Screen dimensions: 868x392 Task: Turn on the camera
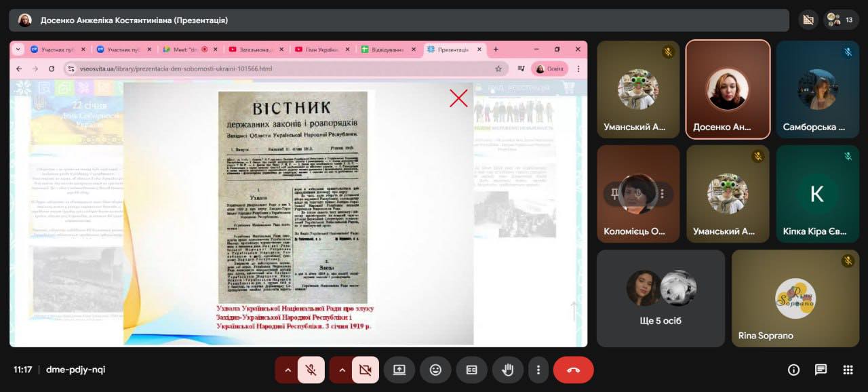pos(366,370)
